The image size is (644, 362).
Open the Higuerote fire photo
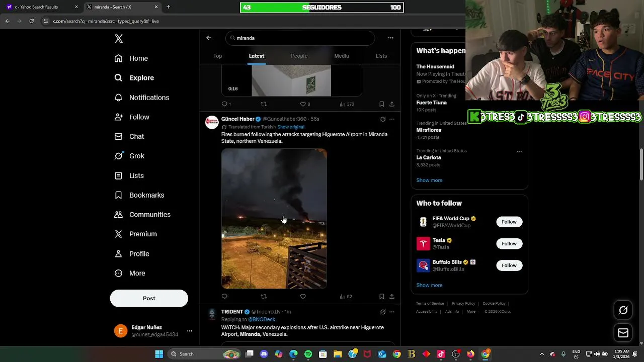(274, 219)
